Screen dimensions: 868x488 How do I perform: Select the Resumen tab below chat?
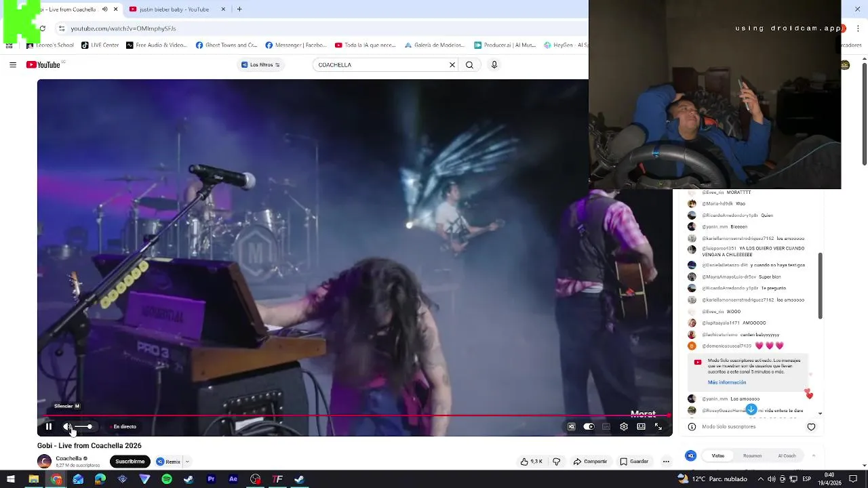tap(752, 455)
